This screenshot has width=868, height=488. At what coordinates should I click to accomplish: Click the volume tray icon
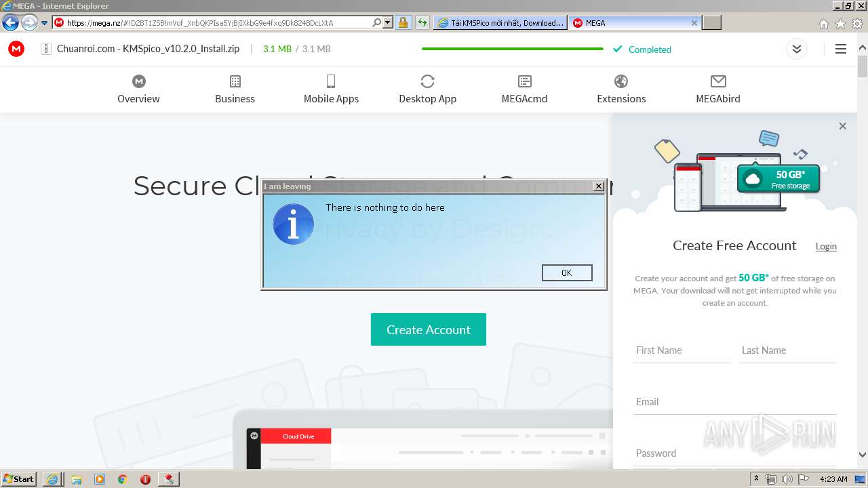[787, 479]
